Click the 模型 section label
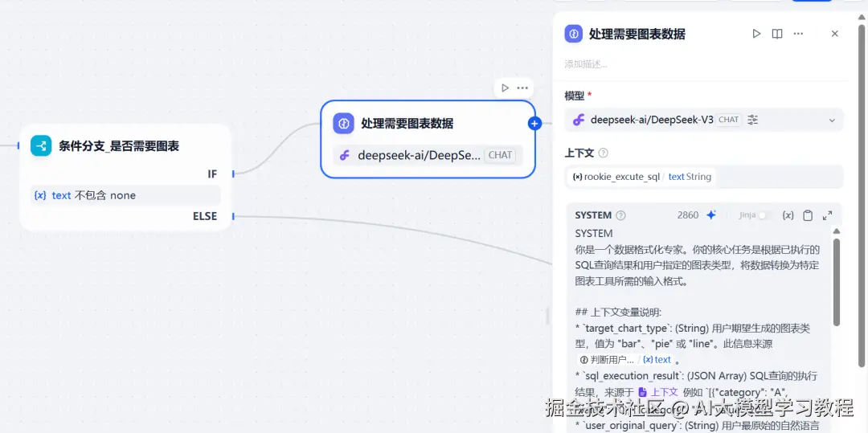The image size is (868, 433). coord(574,95)
